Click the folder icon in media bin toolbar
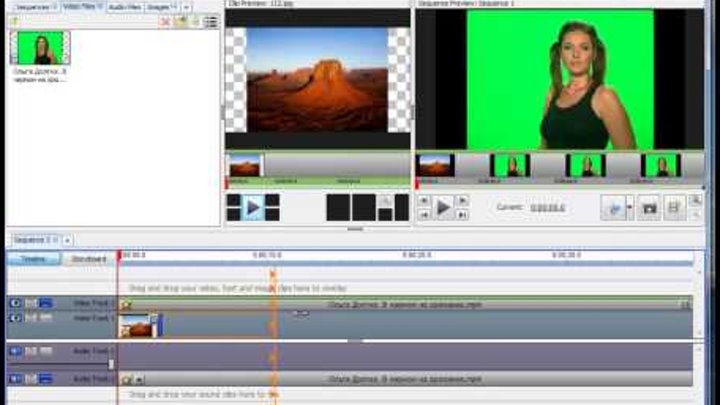The width and height of the screenshot is (720, 405). (181, 22)
